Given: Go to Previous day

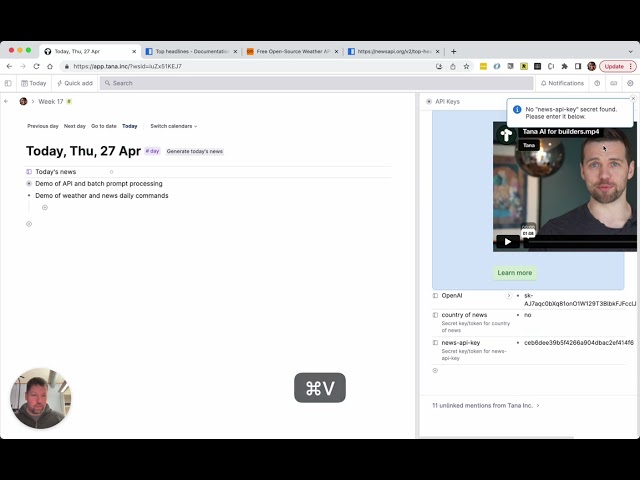Looking at the screenshot, I should point(43,126).
